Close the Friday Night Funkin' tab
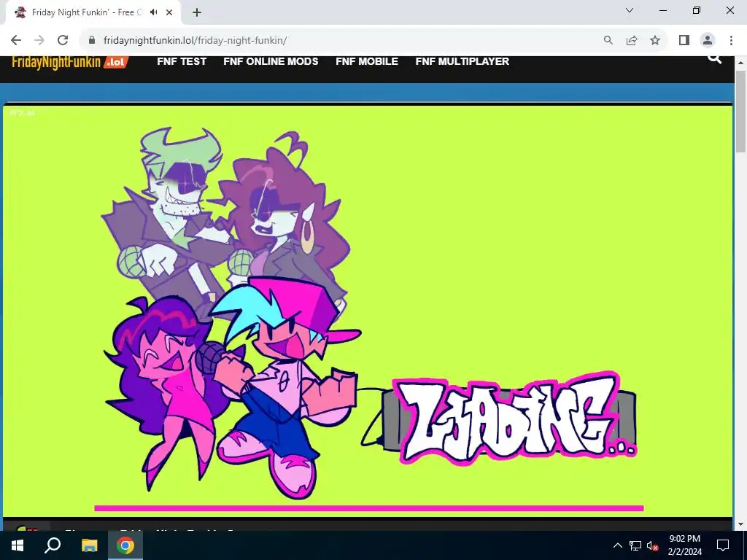 pos(169,12)
